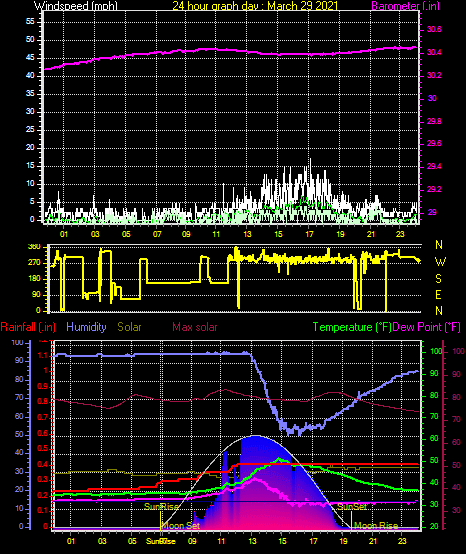This screenshot has height=554, width=466.
Task: Click the 270 degree direction scale value
Action: coord(36,263)
